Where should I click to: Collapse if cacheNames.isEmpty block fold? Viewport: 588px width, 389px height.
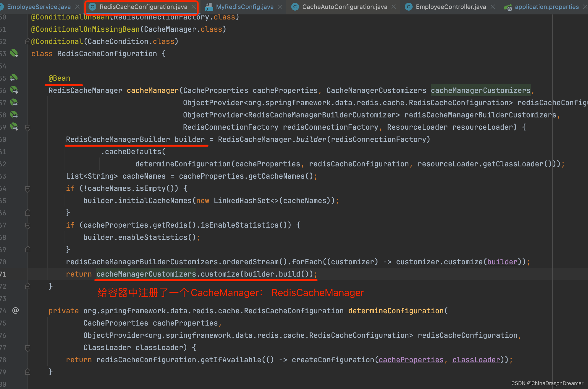click(28, 189)
